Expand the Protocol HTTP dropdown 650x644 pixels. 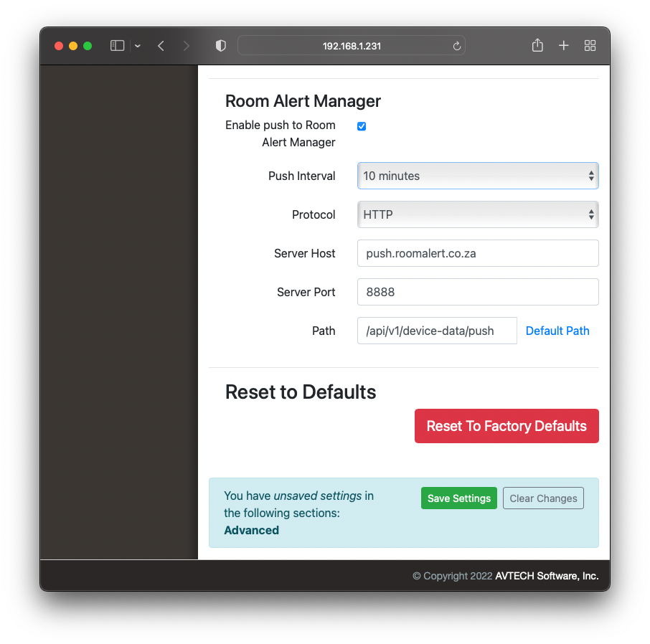pos(478,214)
